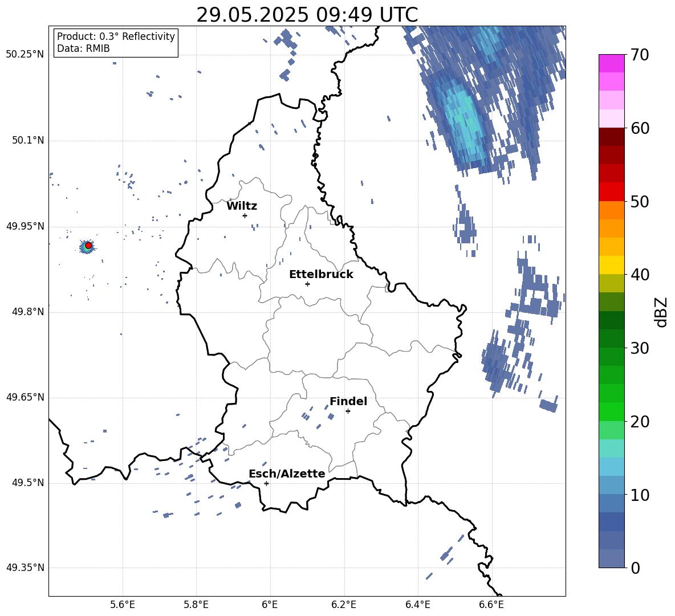Click the yellow colorbar segment above 40
The width and height of the screenshot is (675, 616).
[x=611, y=265]
